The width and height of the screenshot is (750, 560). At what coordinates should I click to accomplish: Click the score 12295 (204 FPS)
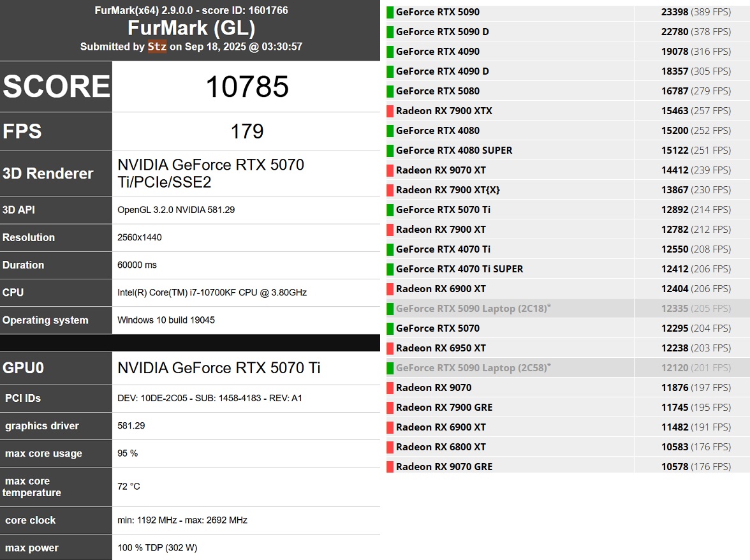(x=696, y=328)
